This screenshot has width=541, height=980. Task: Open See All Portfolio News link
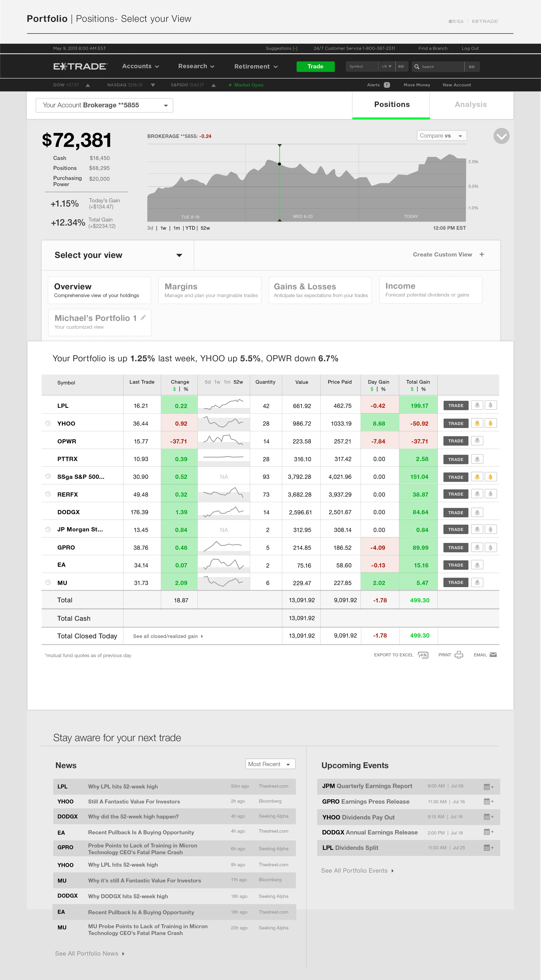coord(90,953)
